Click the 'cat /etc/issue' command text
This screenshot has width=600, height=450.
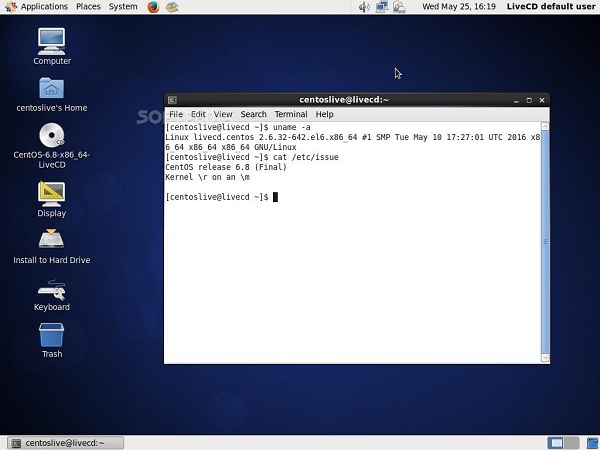click(306, 157)
